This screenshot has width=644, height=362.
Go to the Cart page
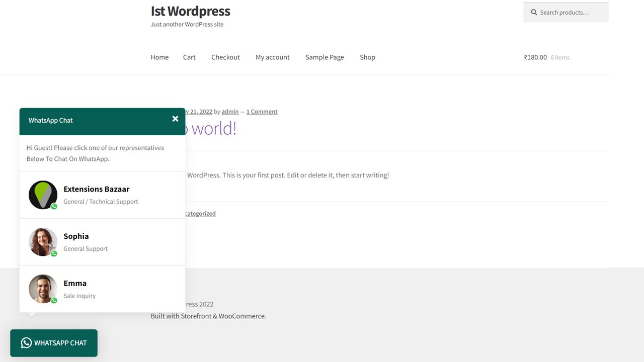[189, 57]
